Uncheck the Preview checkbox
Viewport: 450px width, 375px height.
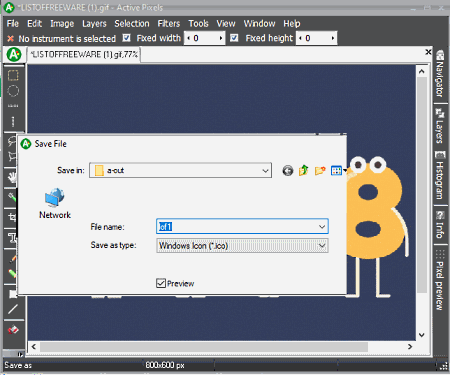point(161,283)
